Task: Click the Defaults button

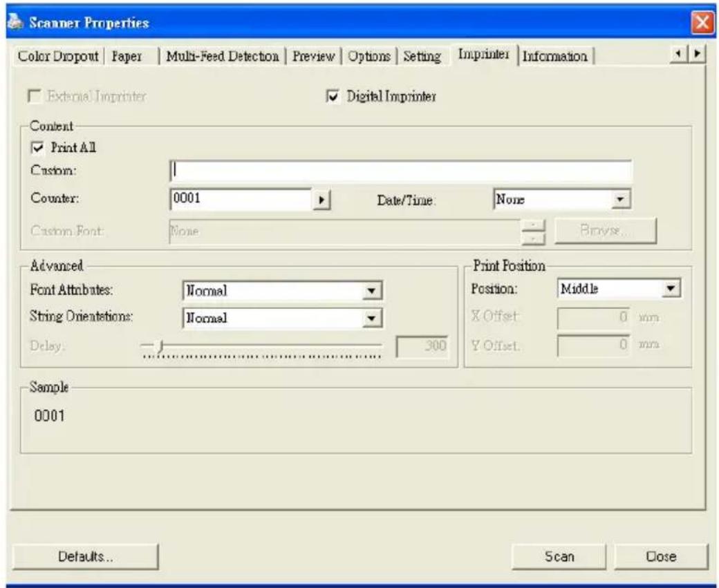Action: tap(85, 556)
